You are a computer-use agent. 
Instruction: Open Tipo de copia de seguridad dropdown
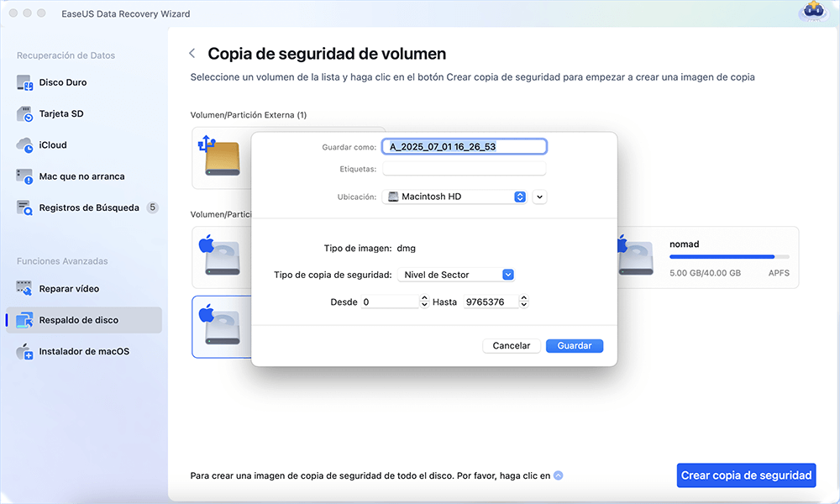pos(456,275)
